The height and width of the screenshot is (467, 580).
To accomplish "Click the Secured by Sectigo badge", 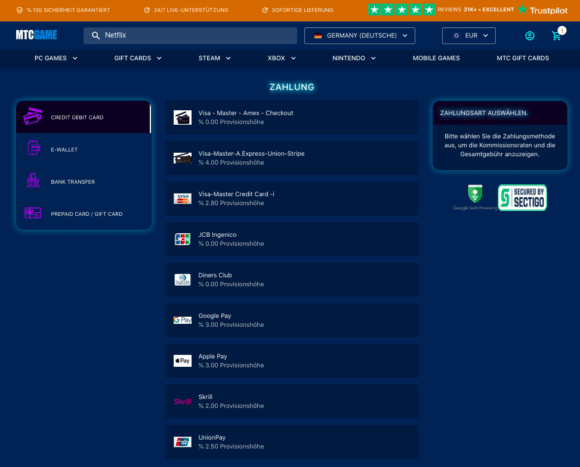I will click(x=522, y=197).
